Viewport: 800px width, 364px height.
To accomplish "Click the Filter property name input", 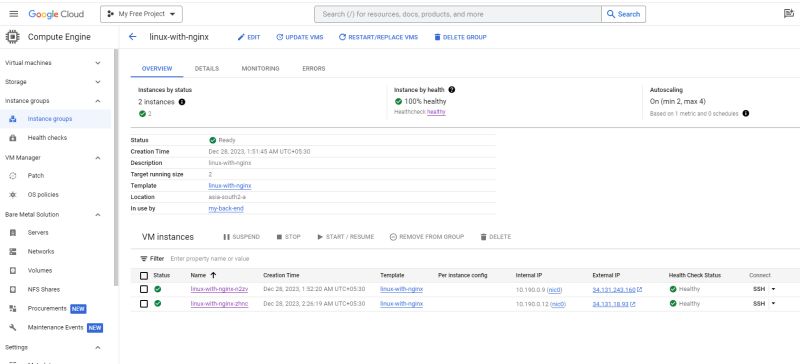I will pos(210,259).
